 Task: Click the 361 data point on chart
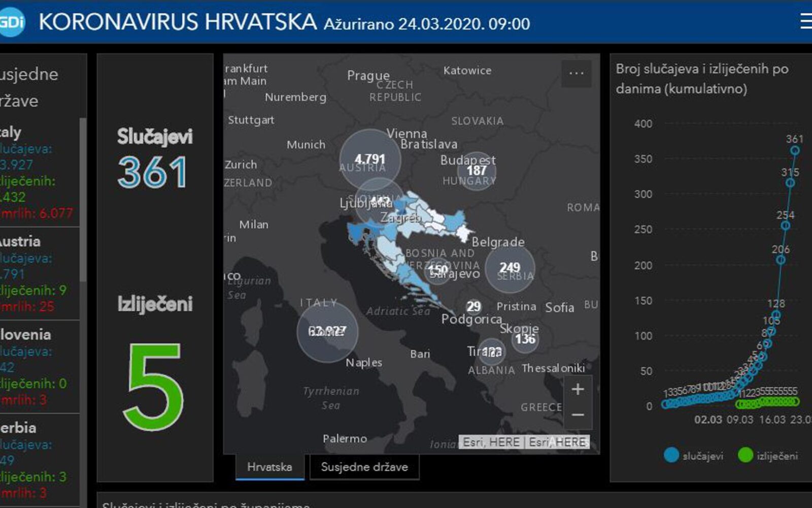point(795,150)
